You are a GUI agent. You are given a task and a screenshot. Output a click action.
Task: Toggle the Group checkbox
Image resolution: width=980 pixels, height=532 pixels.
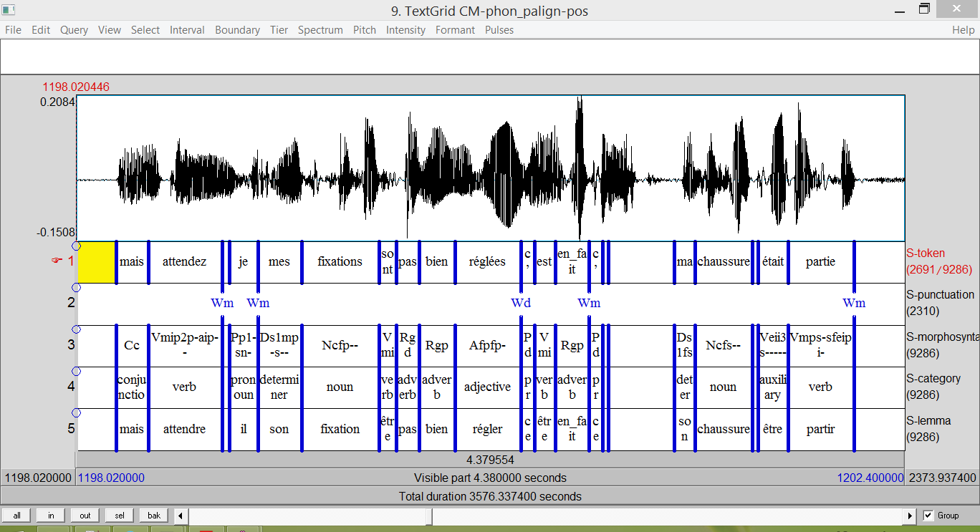coord(929,516)
